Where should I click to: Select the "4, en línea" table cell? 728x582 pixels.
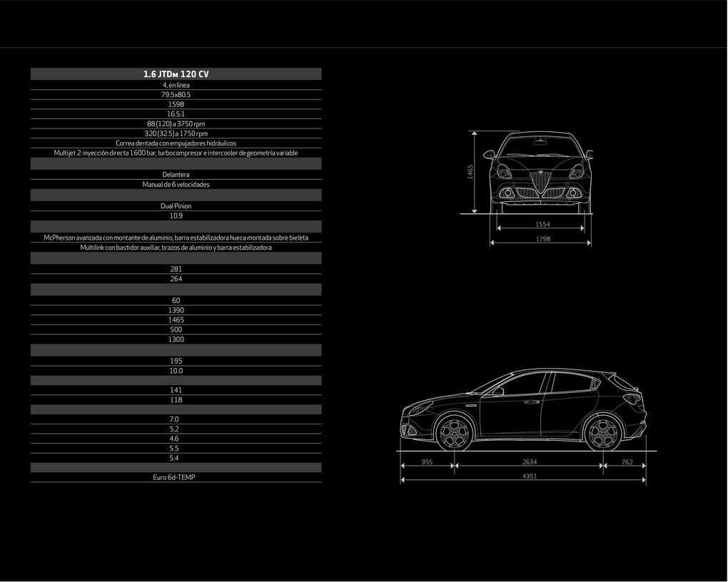click(x=176, y=85)
